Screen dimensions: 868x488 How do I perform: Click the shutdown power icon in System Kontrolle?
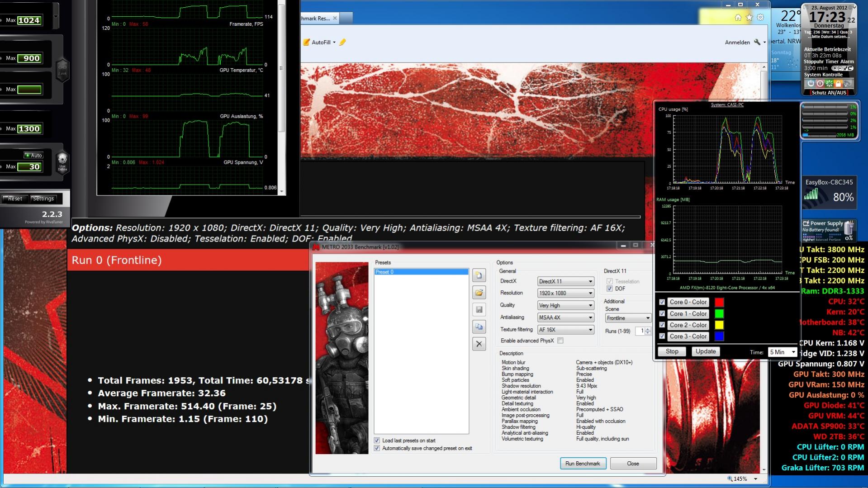pos(811,84)
